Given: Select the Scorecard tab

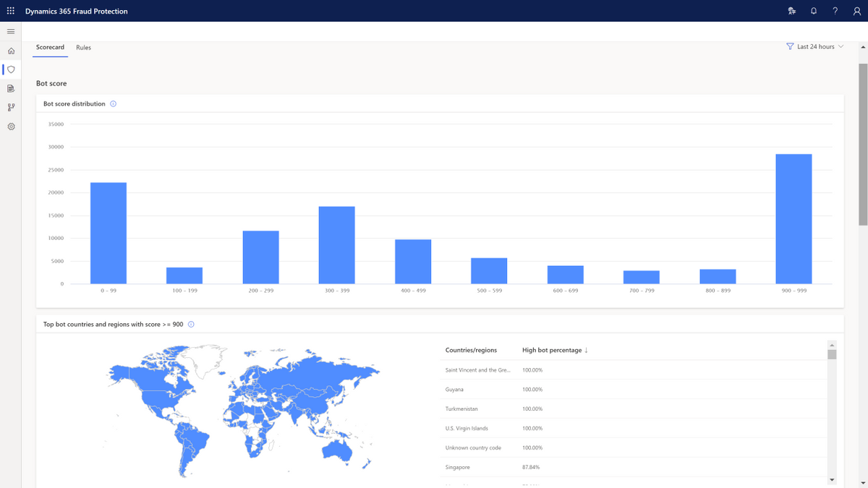Looking at the screenshot, I should coord(50,48).
